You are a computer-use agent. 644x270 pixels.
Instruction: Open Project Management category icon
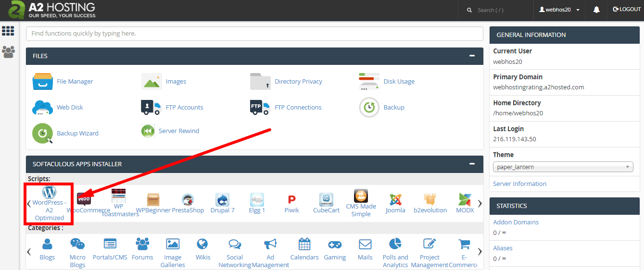429,244
